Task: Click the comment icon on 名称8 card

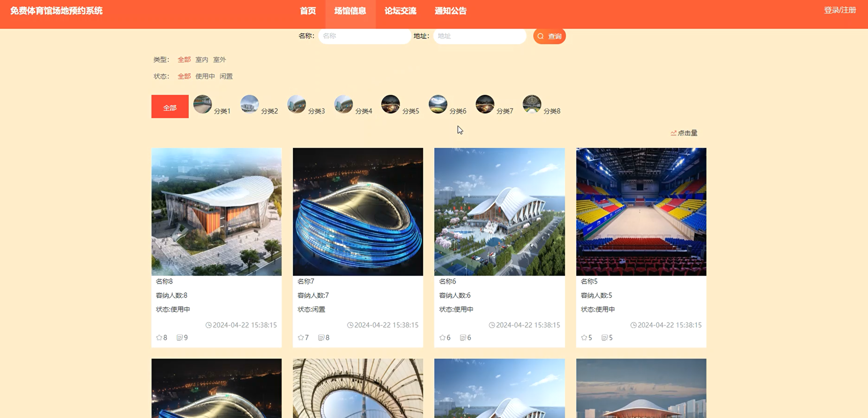Action: pyautogui.click(x=180, y=337)
